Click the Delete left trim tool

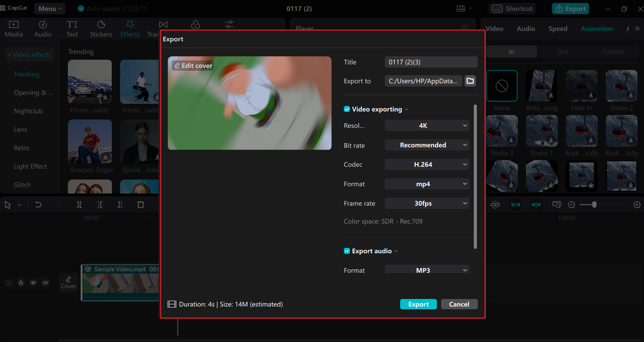point(100,204)
